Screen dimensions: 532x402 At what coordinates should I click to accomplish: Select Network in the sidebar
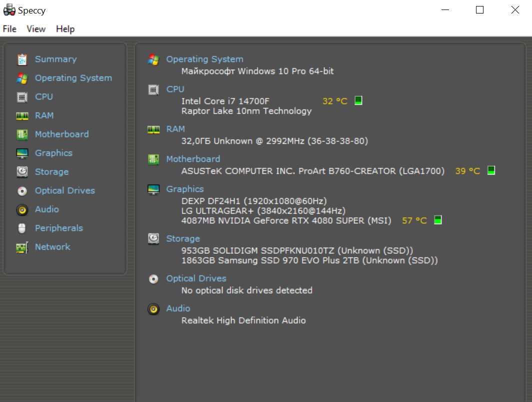click(52, 247)
